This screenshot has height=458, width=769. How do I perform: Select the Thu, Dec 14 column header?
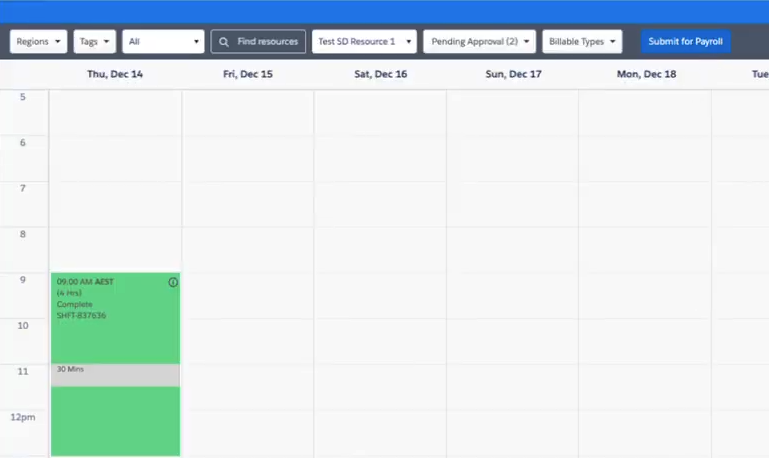[x=115, y=75]
